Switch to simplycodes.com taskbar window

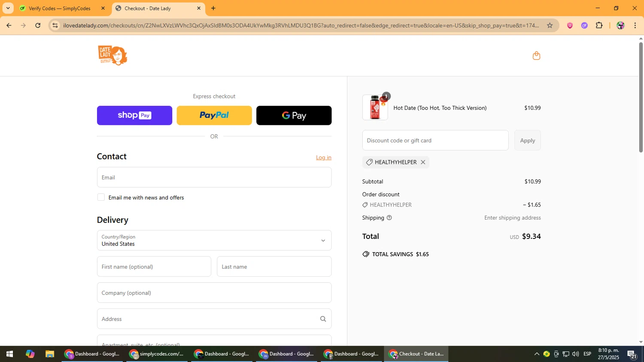click(x=157, y=354)
